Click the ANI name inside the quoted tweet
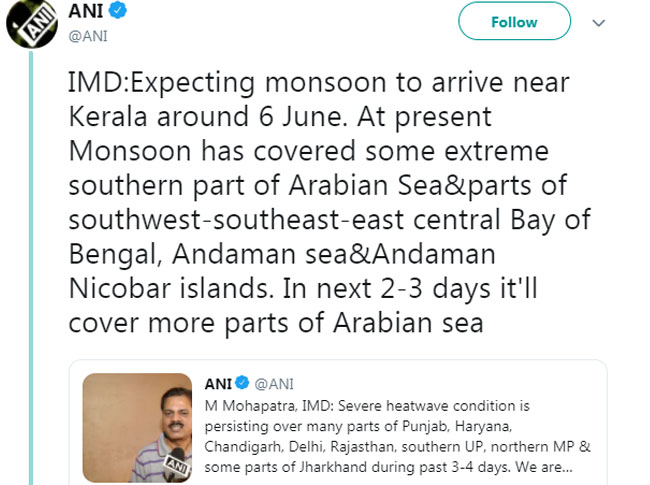The width and height of the screenshot is (650, 485). coord(218,384)
